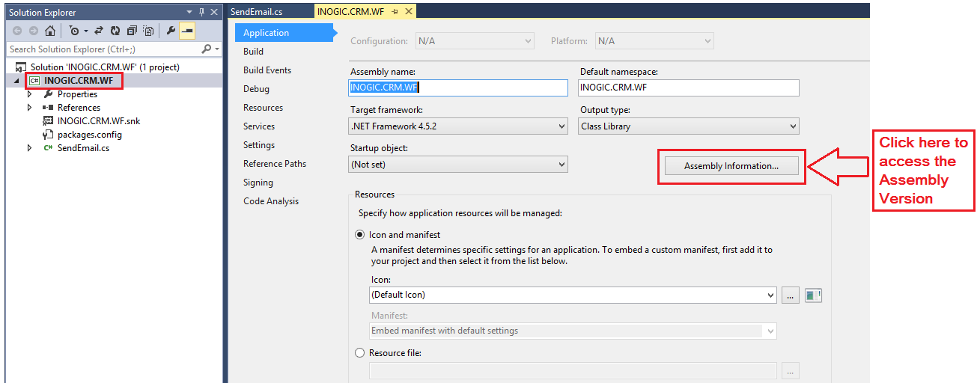Open the Output type dropdown
980x383 pixels.
[793, 126]
